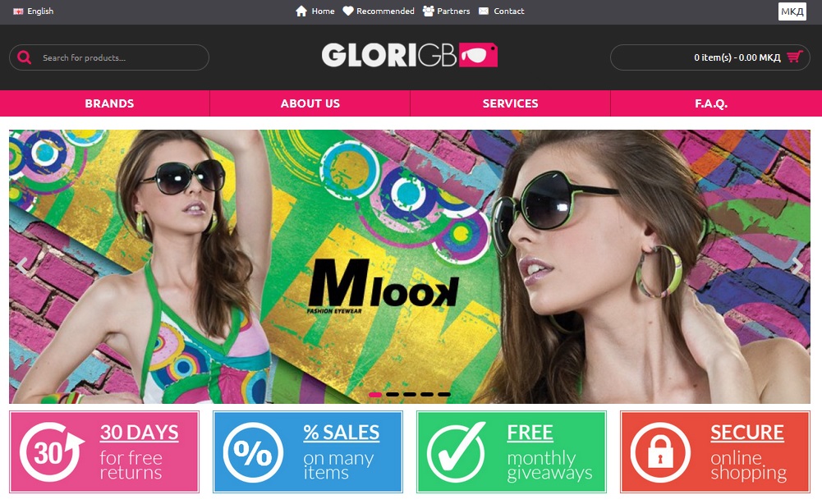This screenshot has height=504, width=822.
Task: Click the shopping cart icon
Action: [795, 57]
